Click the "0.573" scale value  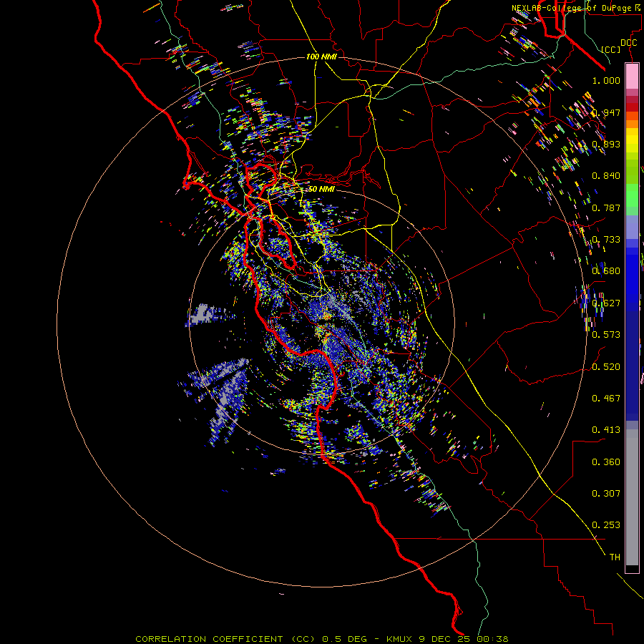pos(606,335)
